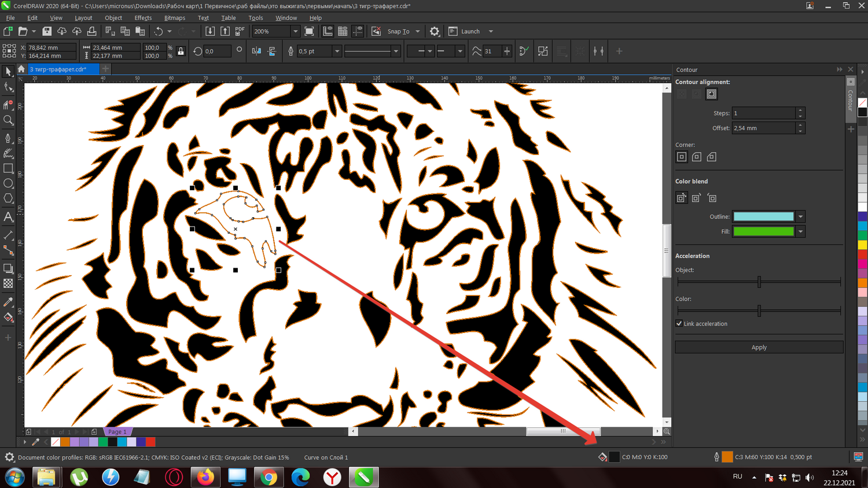Choose the Eyedropper tool

[x=8, y=302]
